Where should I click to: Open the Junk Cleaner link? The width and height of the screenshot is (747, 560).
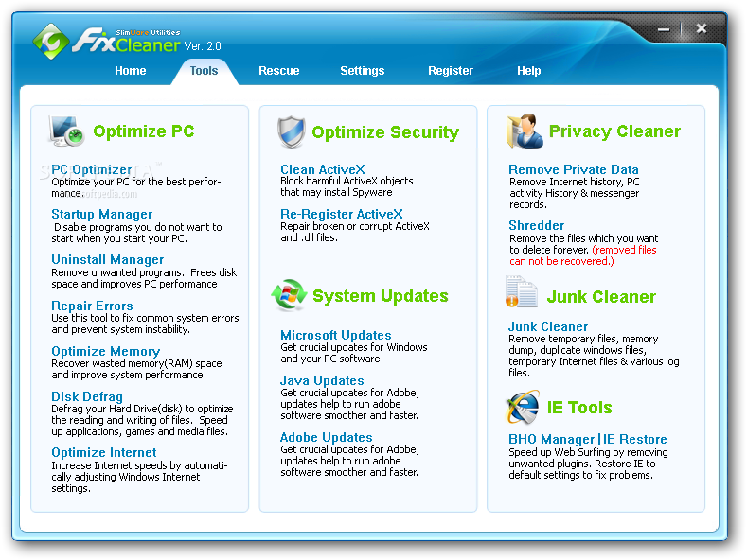tap(548, 326)
